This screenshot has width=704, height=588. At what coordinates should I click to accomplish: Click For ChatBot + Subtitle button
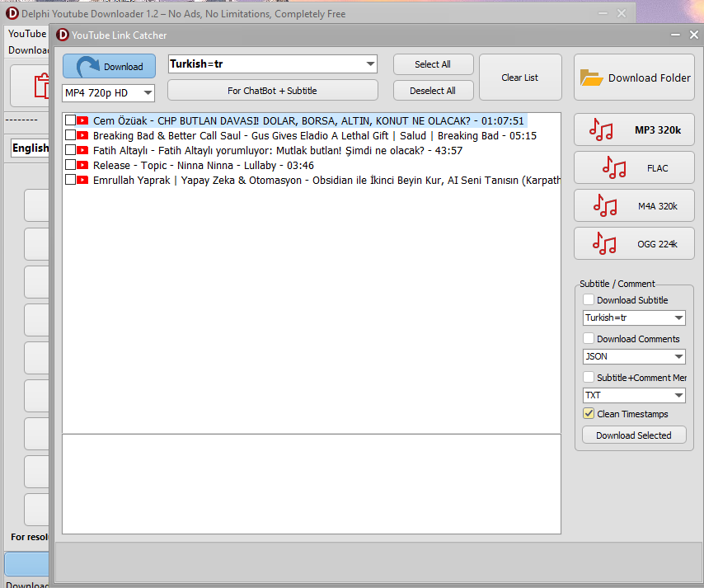click(273, 91)
